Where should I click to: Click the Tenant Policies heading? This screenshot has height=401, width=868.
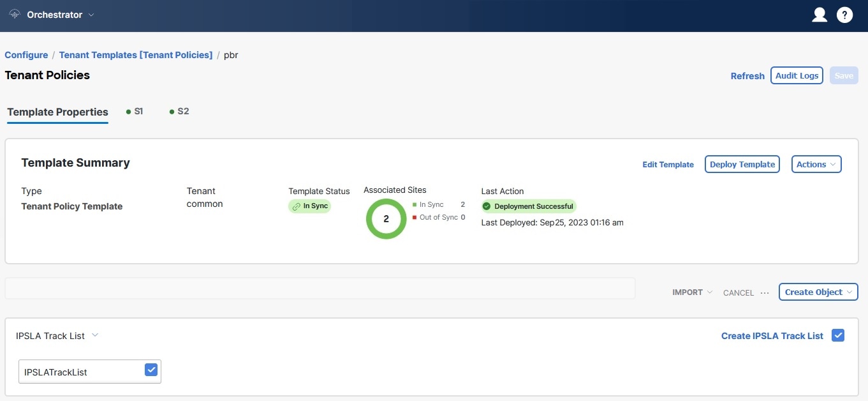point(47,75)
